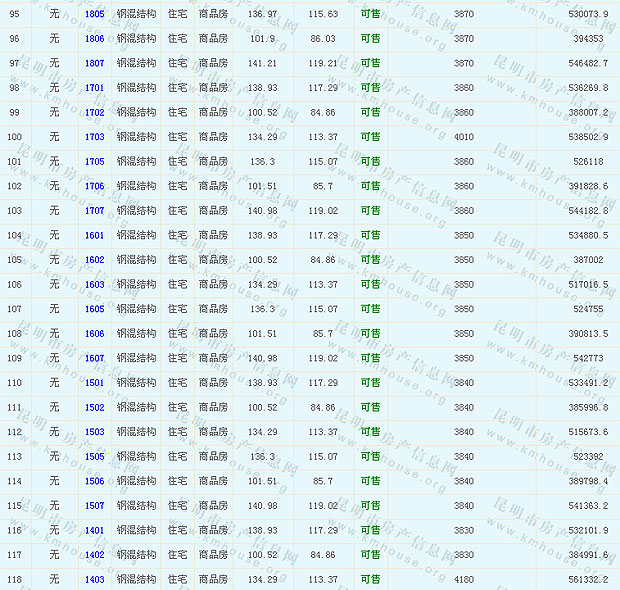620x590 pixels.
Task: Open room 1503 link
Action: (94, 432)
